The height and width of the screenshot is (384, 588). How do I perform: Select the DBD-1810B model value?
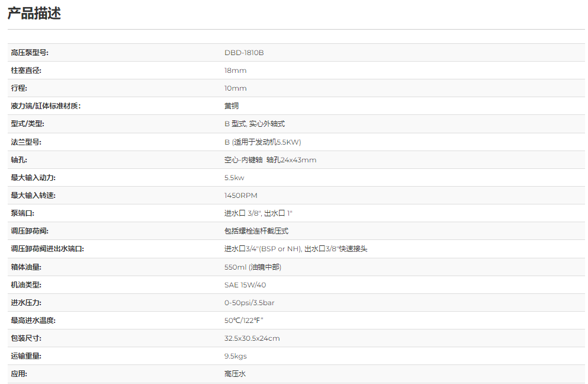coord(244,53)
